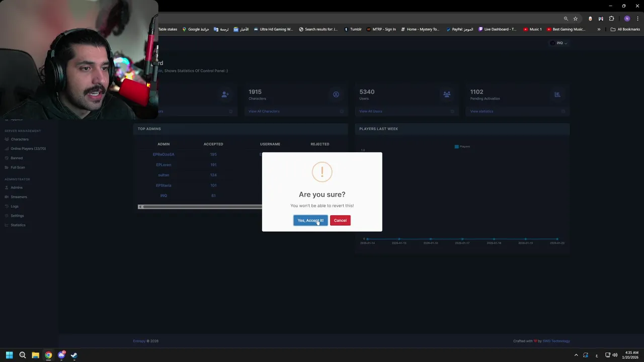Click the Banned sidebar icon

coord(7,158)
